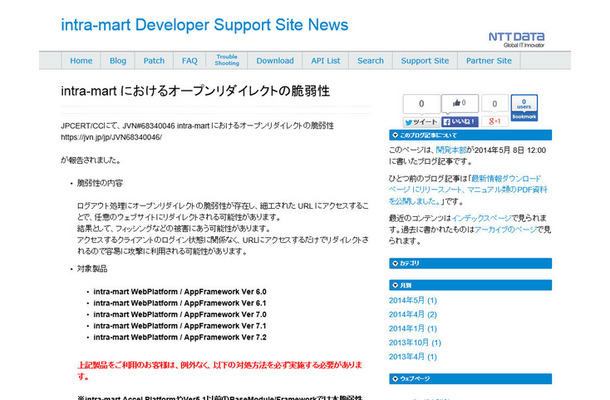Screen dimensions: 610x400
Task: Click the Facebook thumbs-up count bubble
Action: pos(460,104)
